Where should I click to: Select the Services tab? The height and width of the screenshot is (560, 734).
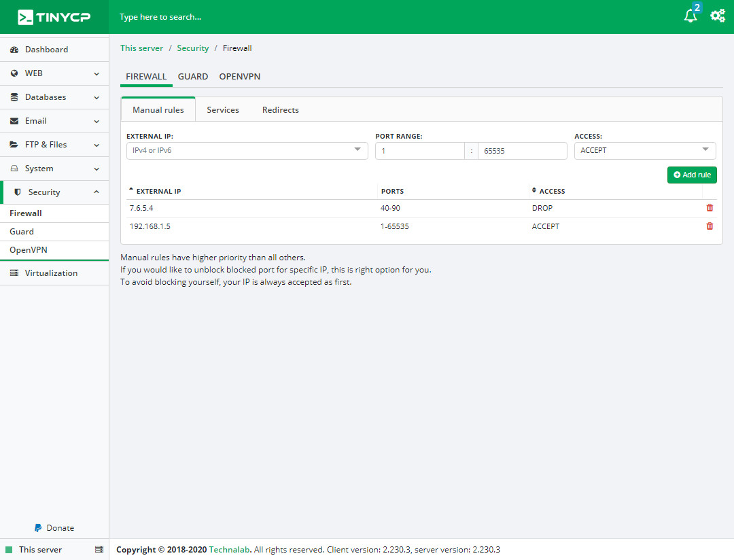pos(223,109)
